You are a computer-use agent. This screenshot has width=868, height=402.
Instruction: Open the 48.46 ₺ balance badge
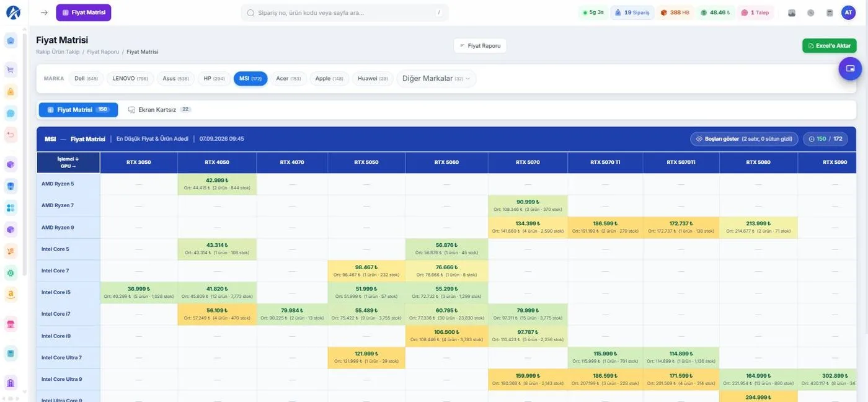coord(715,12)
